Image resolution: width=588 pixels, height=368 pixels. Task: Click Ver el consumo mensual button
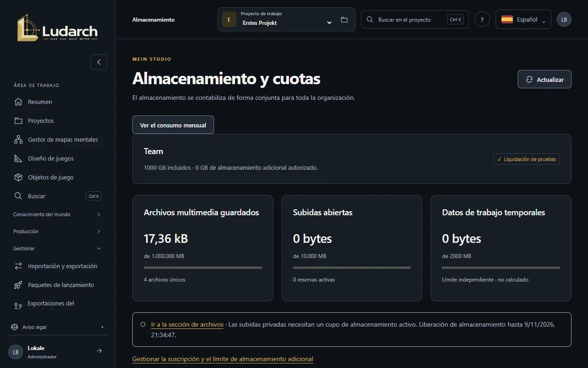tap(173, 125)
